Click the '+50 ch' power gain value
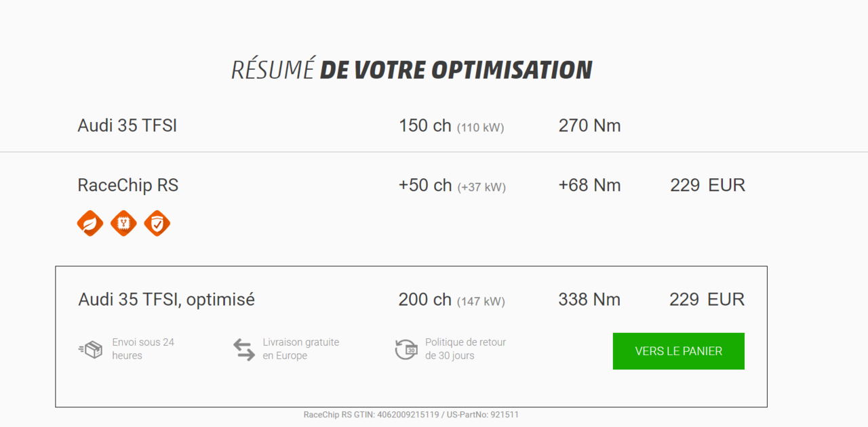 tap(425, 186)
